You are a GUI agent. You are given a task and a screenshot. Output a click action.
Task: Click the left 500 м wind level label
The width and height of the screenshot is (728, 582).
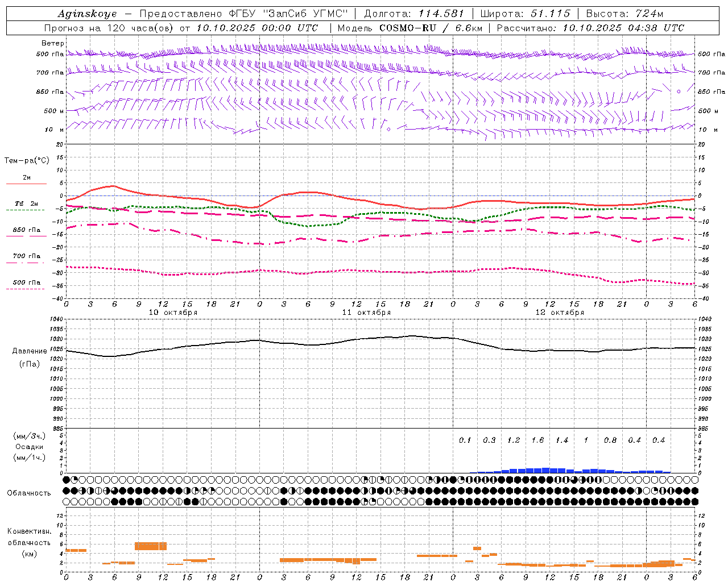click(54, 111)
